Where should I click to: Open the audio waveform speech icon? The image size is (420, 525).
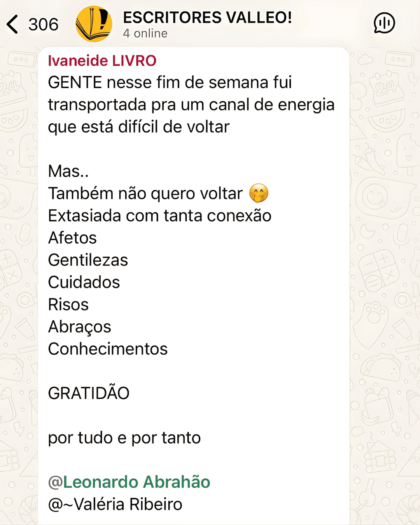tap(384, 23)
